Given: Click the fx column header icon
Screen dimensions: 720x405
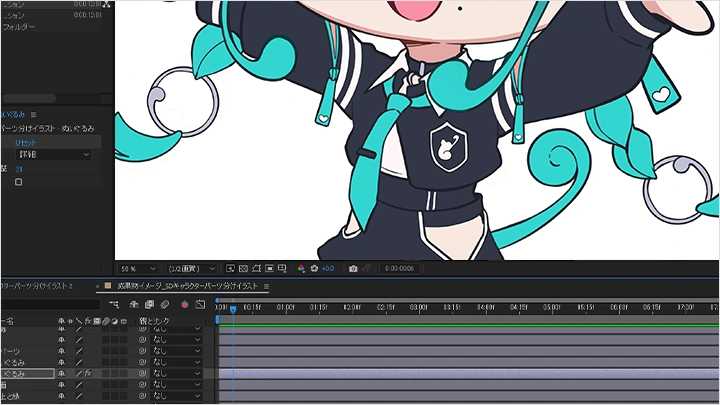Looking at the screenshot, I should (88, 321).
